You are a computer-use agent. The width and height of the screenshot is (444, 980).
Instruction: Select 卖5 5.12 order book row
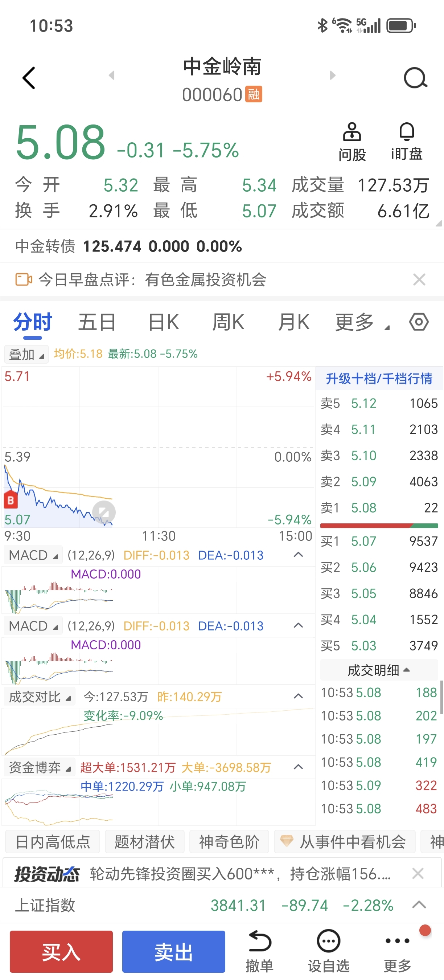379,403
